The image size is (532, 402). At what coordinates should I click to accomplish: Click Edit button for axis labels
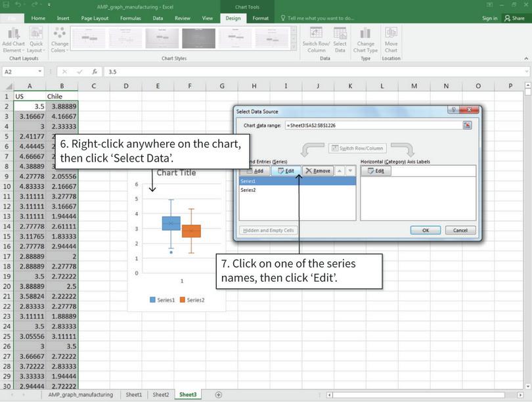(376, 171)
